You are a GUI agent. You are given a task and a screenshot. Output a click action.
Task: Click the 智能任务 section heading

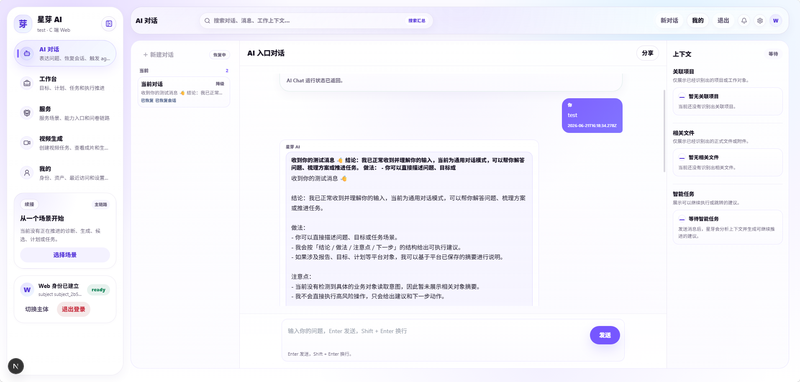pyautogui.click(x=683, y=194)
